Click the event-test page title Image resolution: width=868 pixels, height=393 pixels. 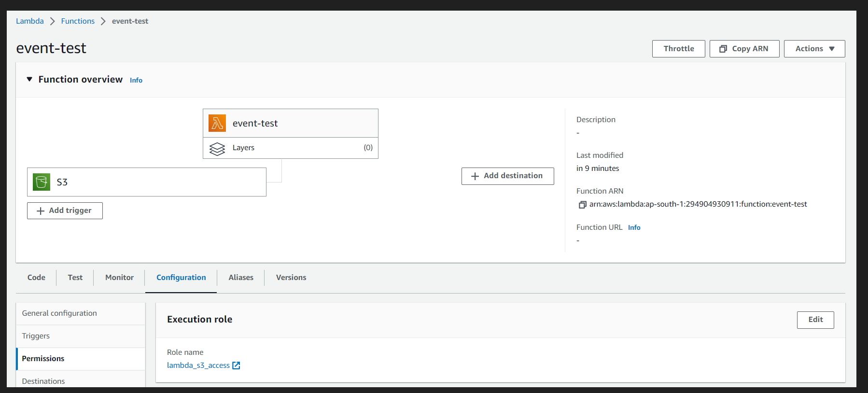(51, 48)
